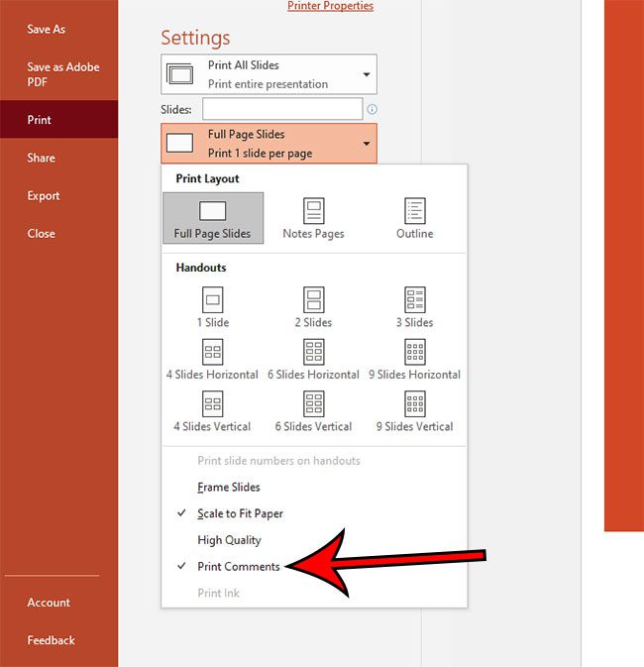Click the Slides info icon

pyautogui.click(x=373, y=110)
